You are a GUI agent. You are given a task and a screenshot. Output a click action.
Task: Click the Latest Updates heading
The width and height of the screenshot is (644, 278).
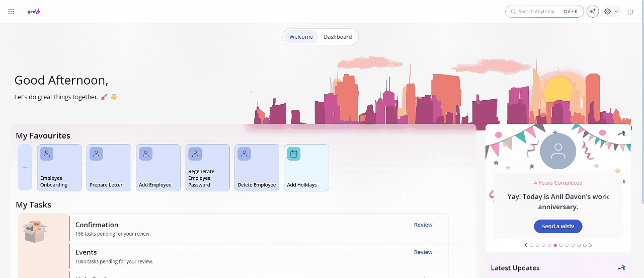coord(515,268)
